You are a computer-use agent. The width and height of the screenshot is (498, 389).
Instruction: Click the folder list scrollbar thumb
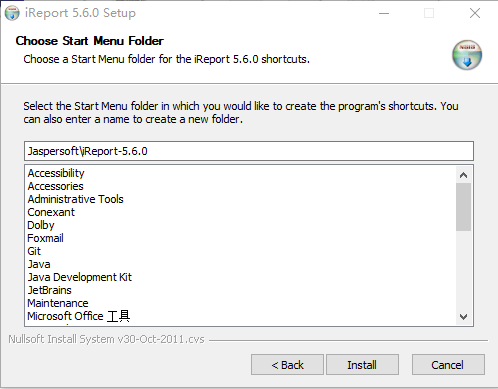(x=463, y=207)
